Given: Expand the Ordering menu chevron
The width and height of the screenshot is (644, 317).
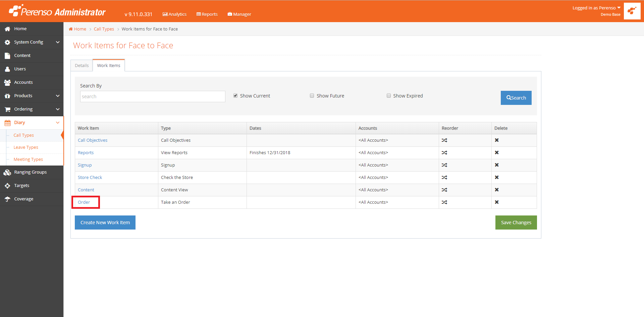Looking at the screenshot, I should tap(58, 109).
